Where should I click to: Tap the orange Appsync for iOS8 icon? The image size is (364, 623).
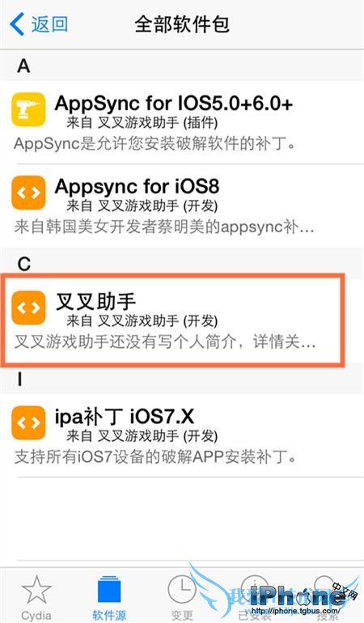[28, 193]
